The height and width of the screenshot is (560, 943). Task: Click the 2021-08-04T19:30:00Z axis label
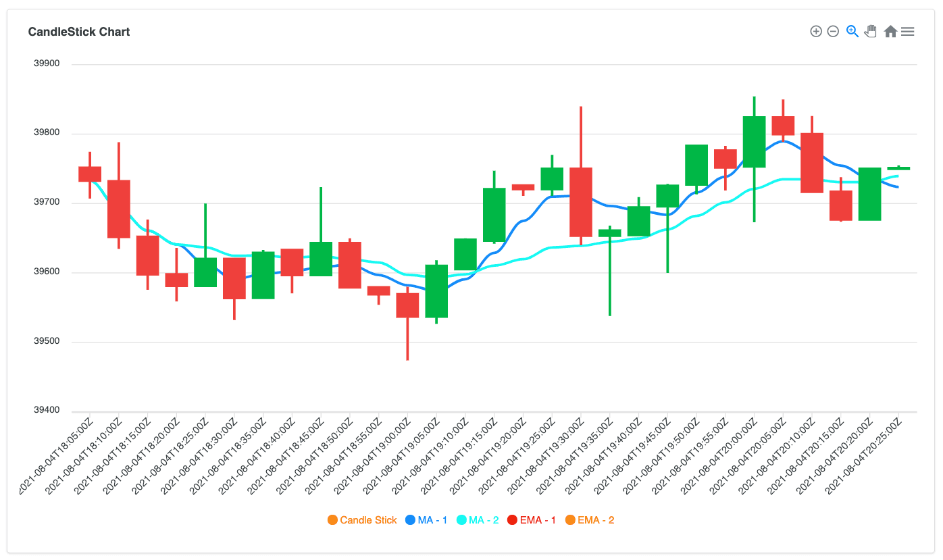tap(546, 456)
